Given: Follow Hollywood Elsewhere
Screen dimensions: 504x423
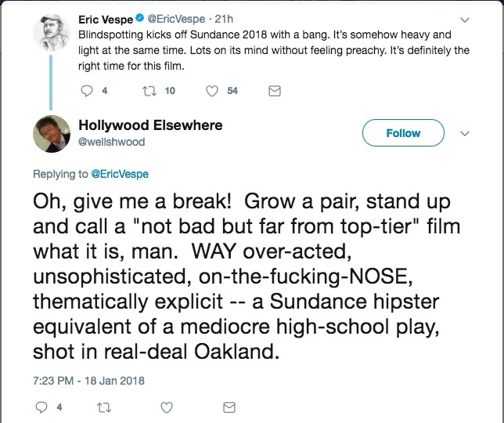Looking at the screenshot, I should point(403,133).
